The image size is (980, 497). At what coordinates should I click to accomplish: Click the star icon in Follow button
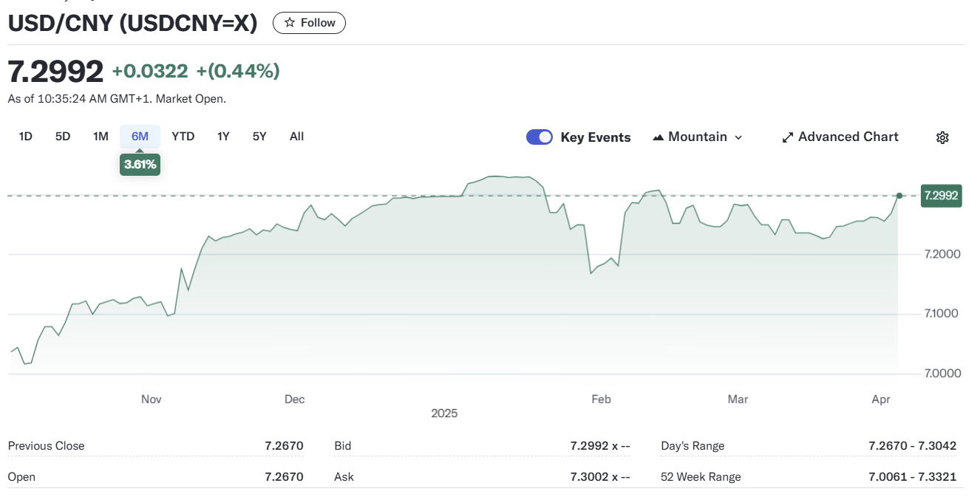(290, 23)
